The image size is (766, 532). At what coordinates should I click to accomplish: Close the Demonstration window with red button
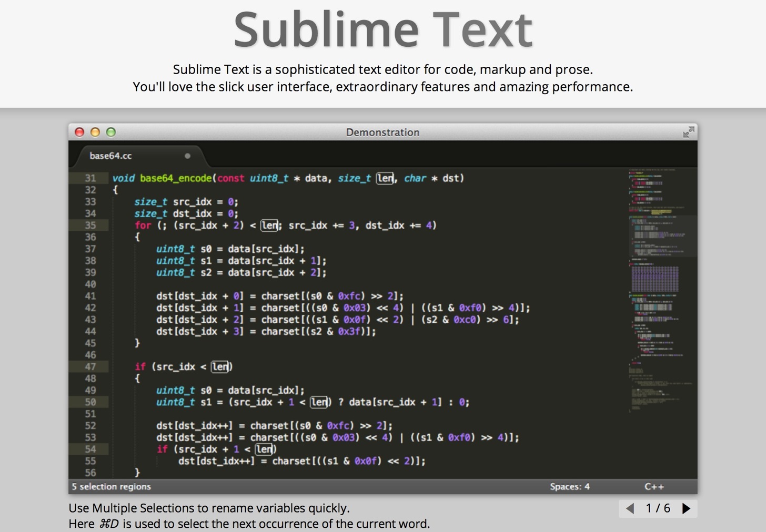[79, 132]
